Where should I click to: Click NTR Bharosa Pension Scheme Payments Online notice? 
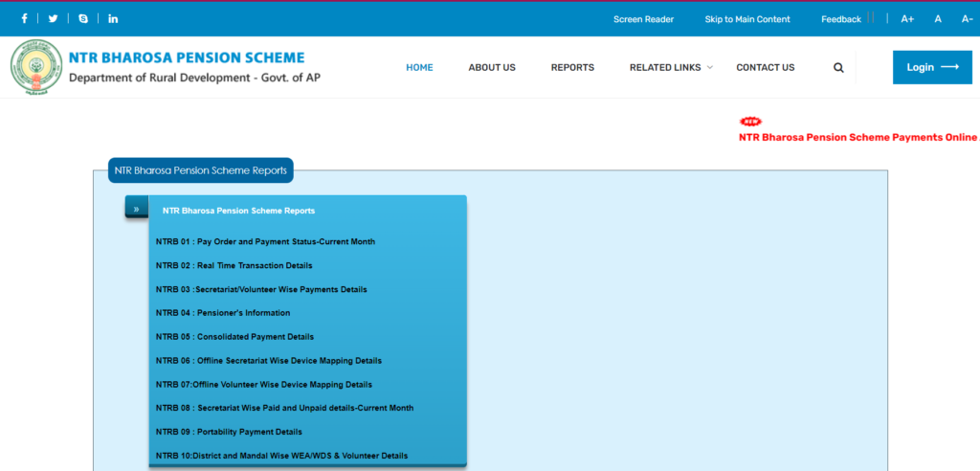point(858,137)
